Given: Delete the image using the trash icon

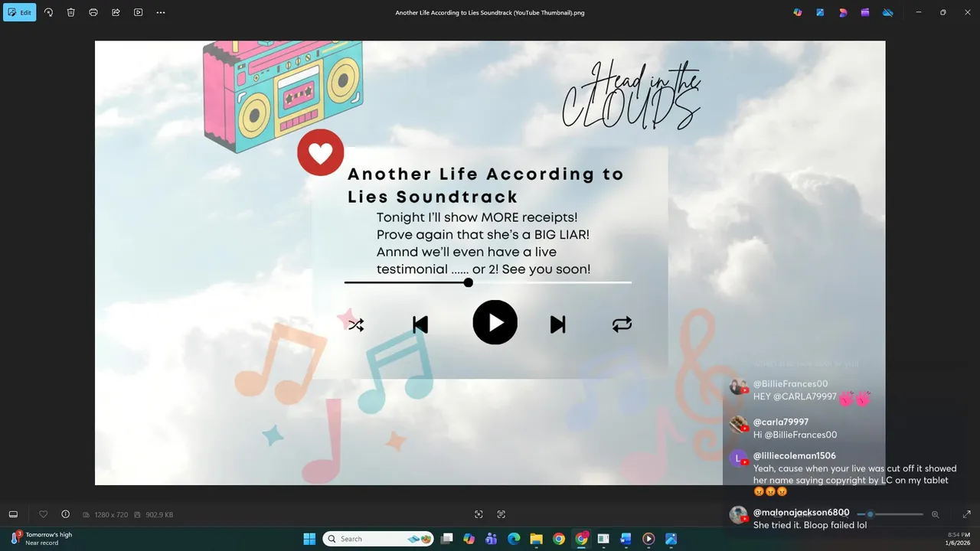Looking at the screenshot, I should pyautogui.click(x=70, y=12).
